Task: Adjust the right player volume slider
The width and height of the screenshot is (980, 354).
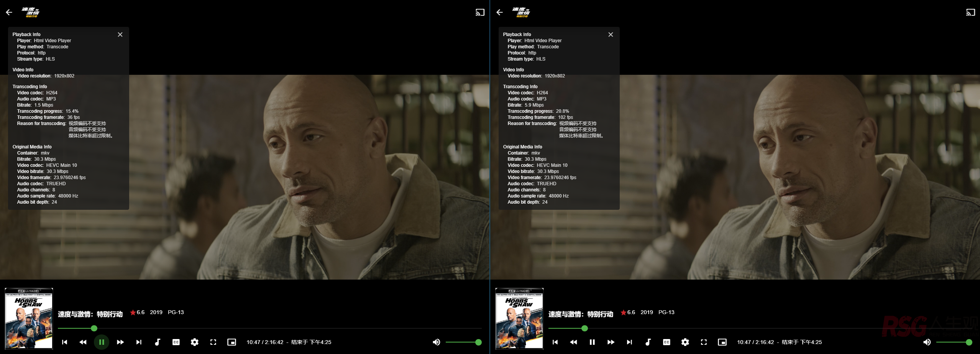Action: click(953, 342)
